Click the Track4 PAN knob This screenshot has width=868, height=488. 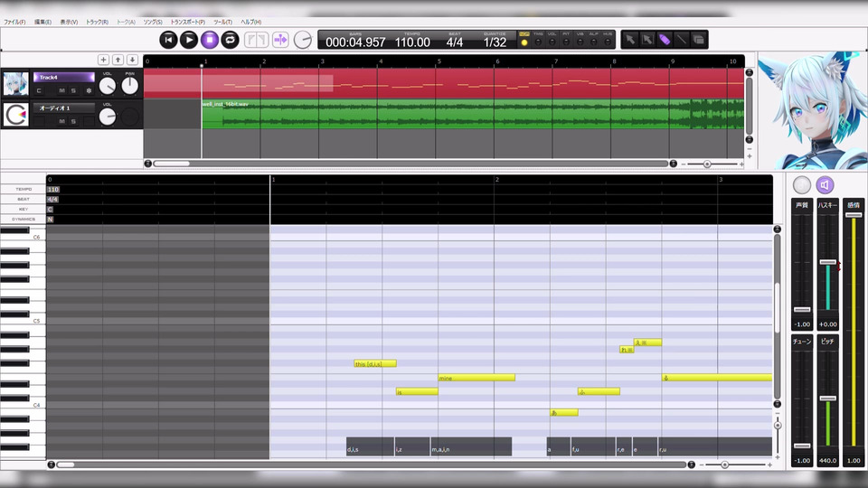[130, 86]
